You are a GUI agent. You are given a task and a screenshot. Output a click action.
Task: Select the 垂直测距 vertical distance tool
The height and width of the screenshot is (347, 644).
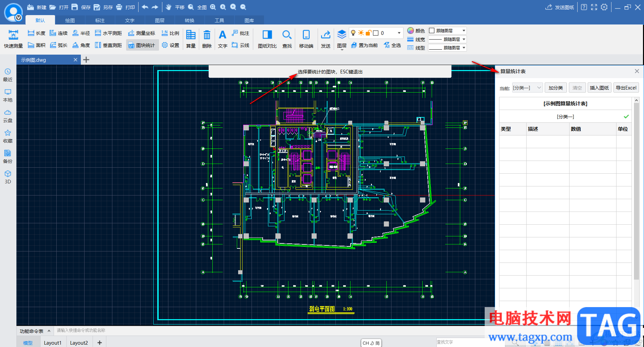tap(108, 45)
